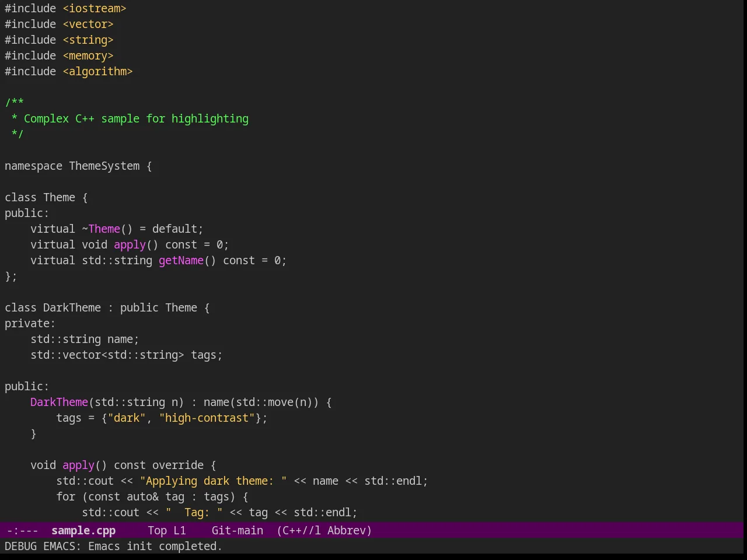The width and height of the screenshot is (747, 560).
Task: Click the "dark" string literal
Action: pos(127,418)
